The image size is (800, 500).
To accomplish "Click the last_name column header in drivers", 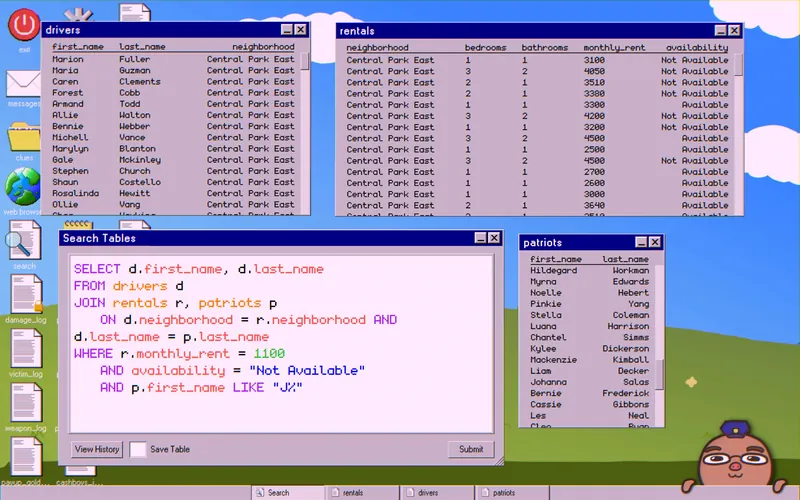I will [x=142, y=46].
